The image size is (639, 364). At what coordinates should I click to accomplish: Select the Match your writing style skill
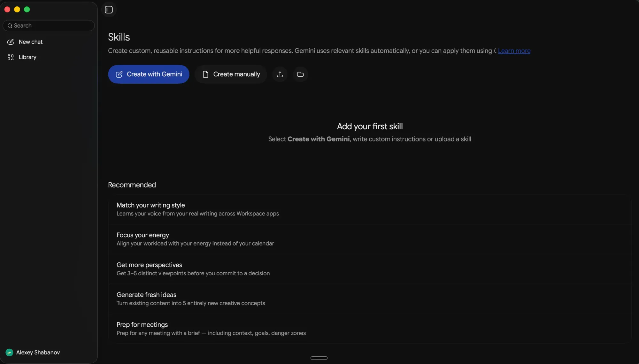tap(370, 209)
